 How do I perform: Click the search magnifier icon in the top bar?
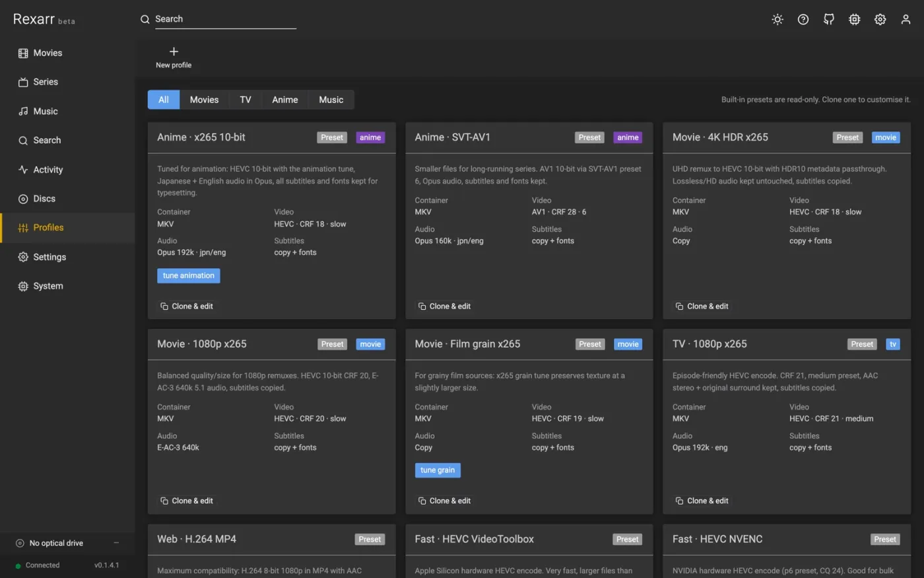click(x=145, y=19)
